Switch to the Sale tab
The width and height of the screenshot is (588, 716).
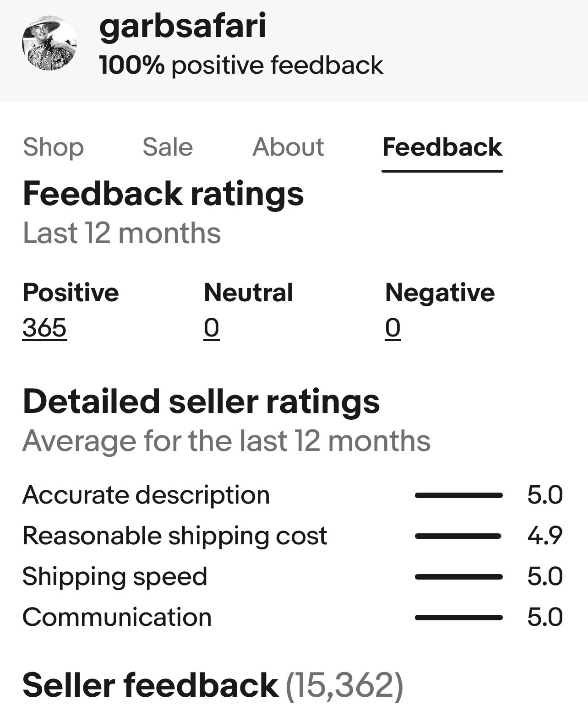[168, 147]
